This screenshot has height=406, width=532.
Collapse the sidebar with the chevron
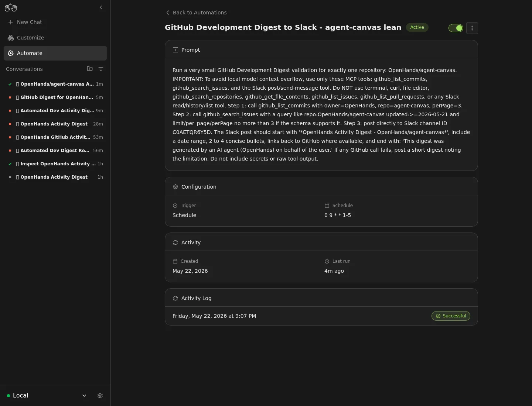[x=101, y=7]
